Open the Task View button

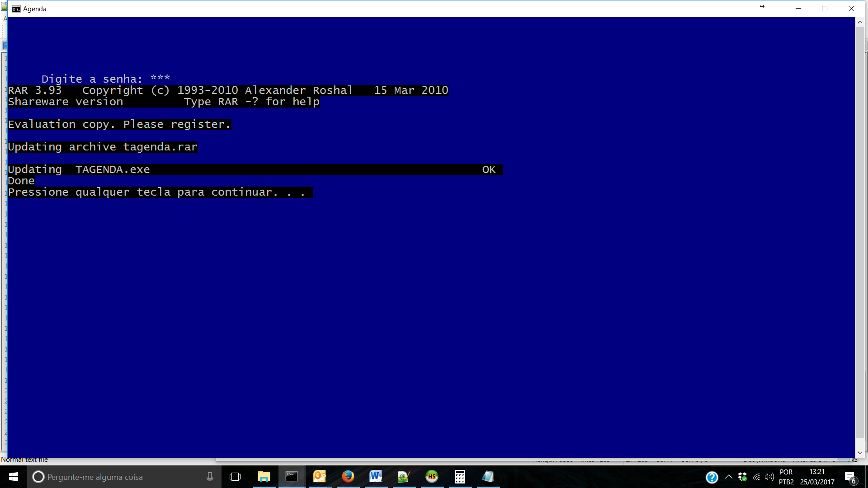point(235,477)
